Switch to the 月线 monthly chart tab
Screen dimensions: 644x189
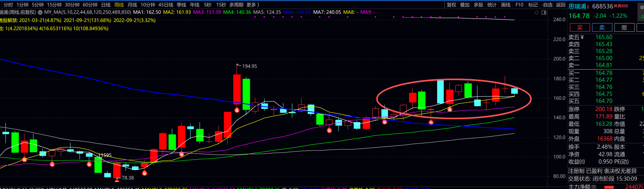tap(132, 5)
